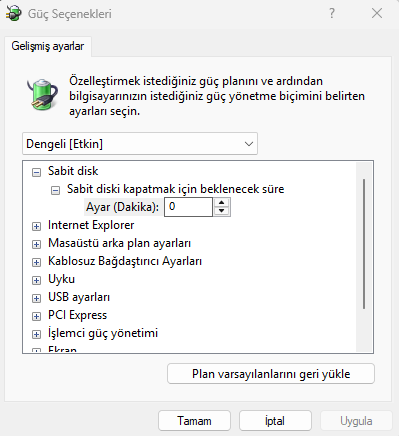The width and height of the screenshot is (399, 436).
Task: Expand Kablosuz Bağdaştırıcı Ayarları node
Action: (36, 262)
